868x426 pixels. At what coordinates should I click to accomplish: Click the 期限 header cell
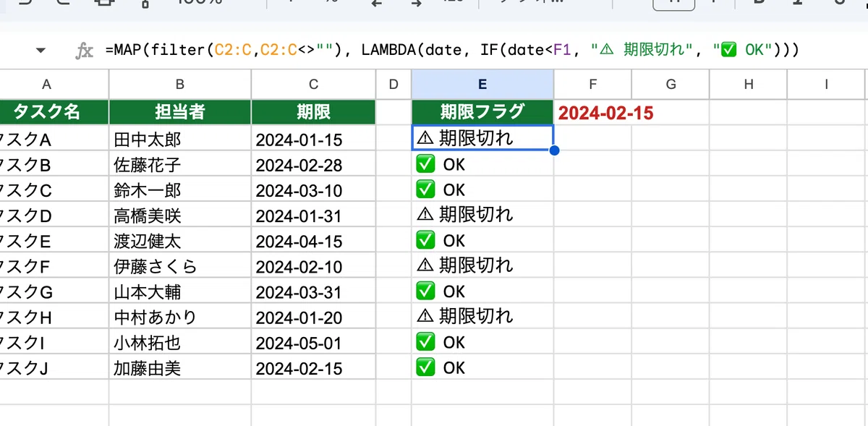[314, 112]
